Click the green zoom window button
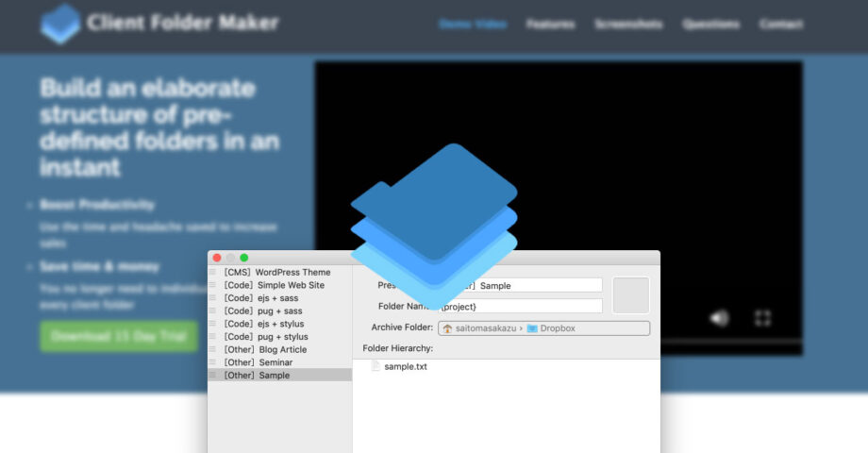 (x=243, y=258)
